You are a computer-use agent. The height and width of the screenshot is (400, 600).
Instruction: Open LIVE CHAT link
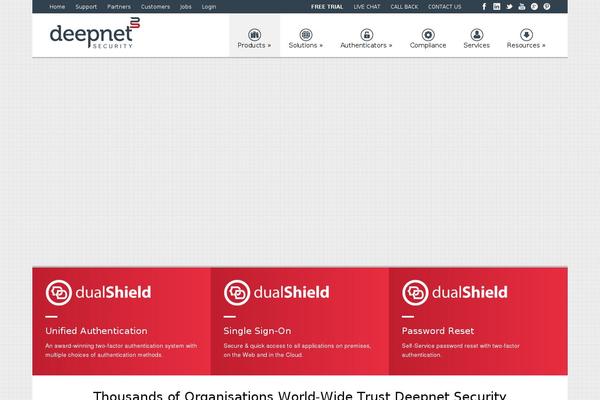[367, 7]
